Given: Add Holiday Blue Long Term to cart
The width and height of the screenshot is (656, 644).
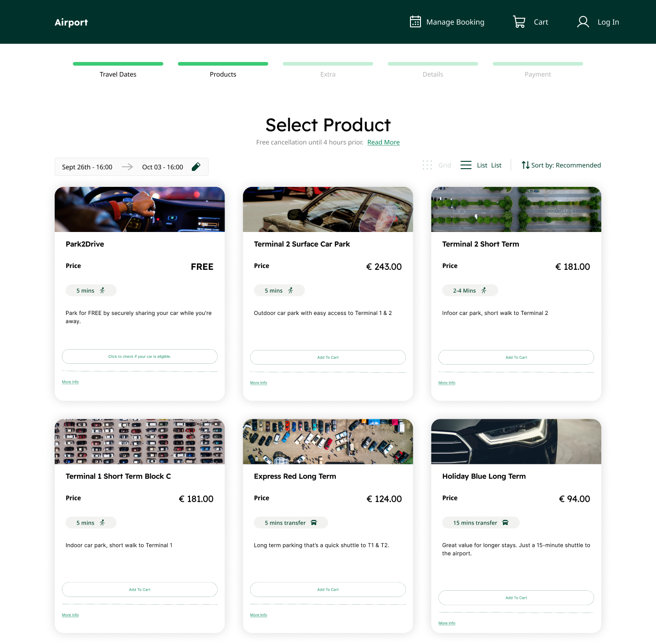Looking at the screenshot, I should [516, 598].
